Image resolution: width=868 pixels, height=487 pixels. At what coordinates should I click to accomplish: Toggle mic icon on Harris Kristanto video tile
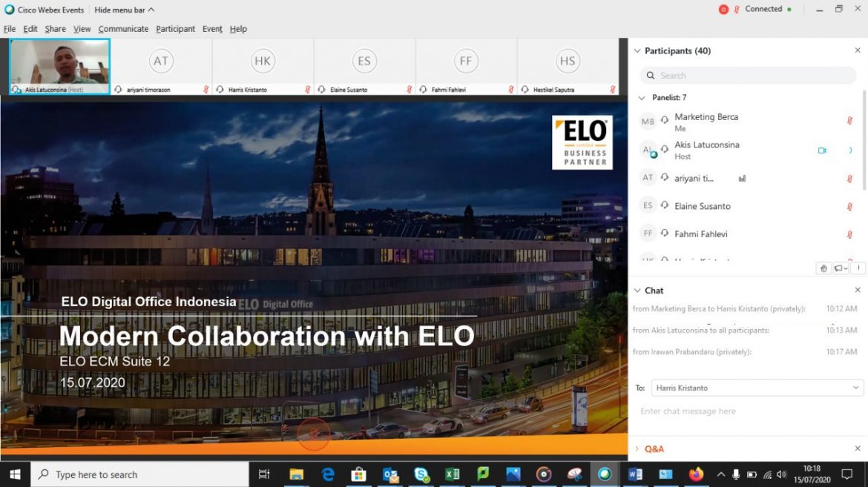308,89
